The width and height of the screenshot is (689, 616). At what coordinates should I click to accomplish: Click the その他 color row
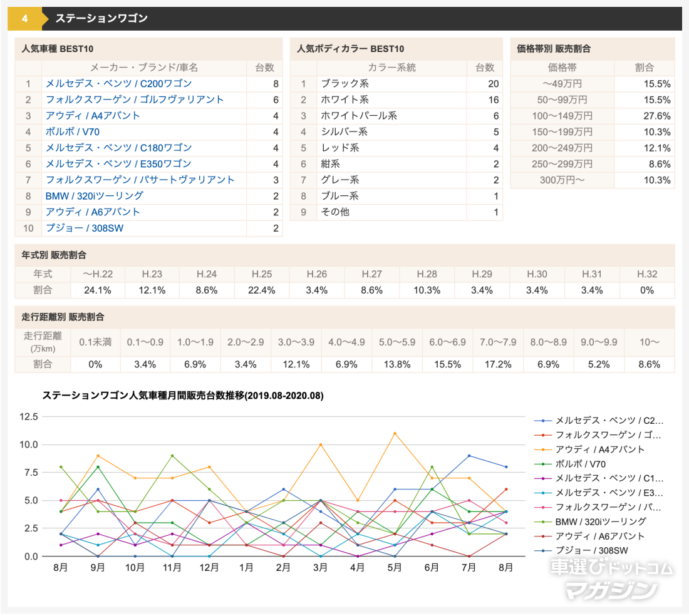(396, 212)
